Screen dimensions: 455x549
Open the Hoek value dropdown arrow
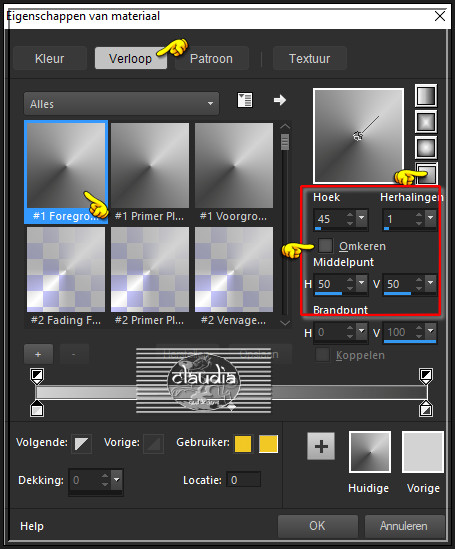coord(362,218)
